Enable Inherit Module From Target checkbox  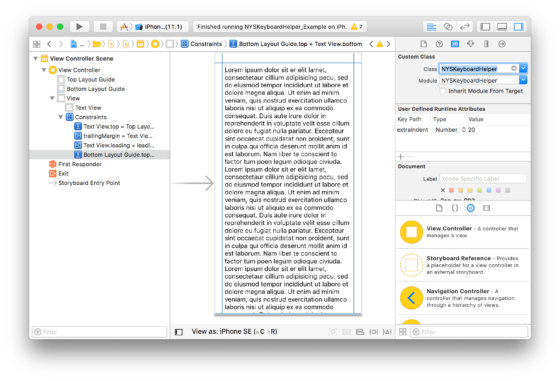pyautogui.click(x=443, y=91)
